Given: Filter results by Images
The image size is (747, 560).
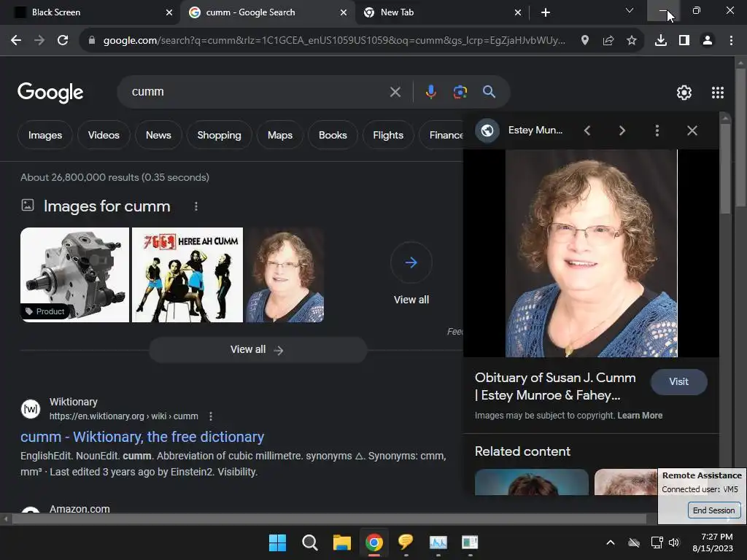Looking at the screenshot, I should (x=45, y=135).
